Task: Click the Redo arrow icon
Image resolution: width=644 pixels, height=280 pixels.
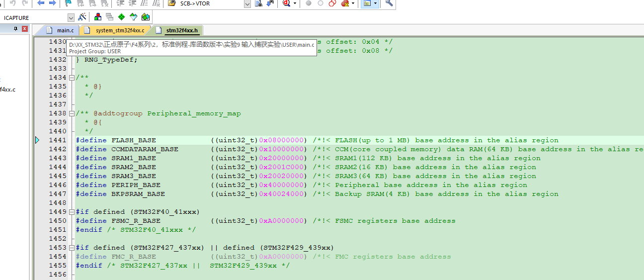Action: coord(25,3)
